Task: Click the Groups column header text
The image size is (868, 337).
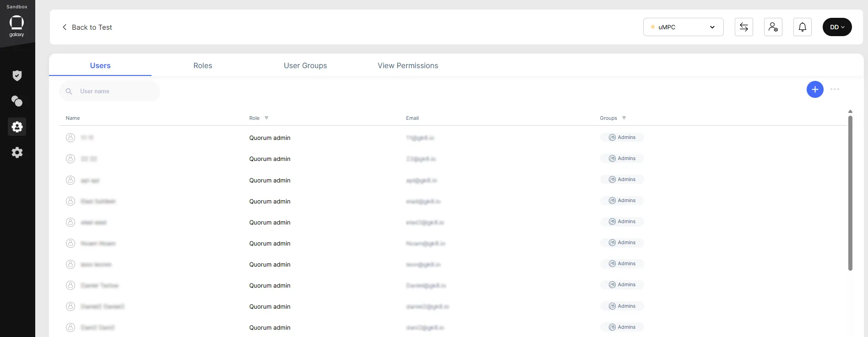Action: 608,118
